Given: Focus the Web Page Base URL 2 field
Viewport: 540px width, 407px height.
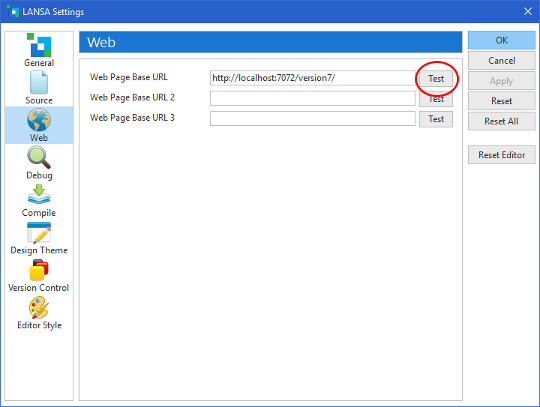Looking at the screenshot, I should point(313,98).
